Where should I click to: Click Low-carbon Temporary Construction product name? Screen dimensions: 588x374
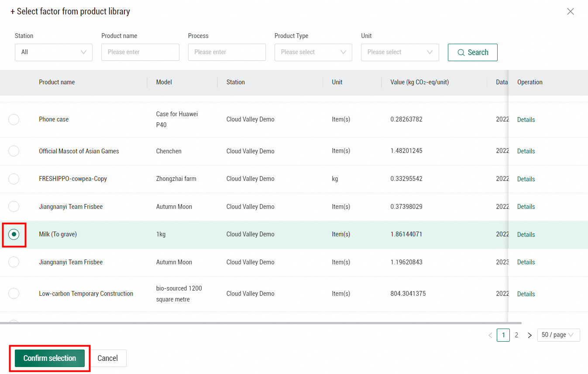(x=86, y=294)
